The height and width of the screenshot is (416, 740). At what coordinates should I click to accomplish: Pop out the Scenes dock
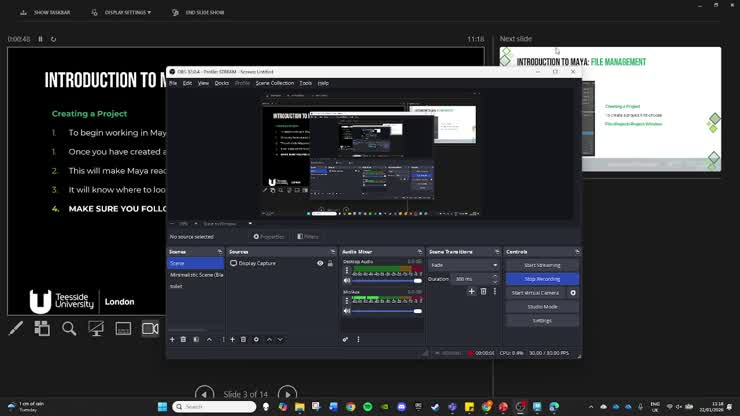[220, 252]
